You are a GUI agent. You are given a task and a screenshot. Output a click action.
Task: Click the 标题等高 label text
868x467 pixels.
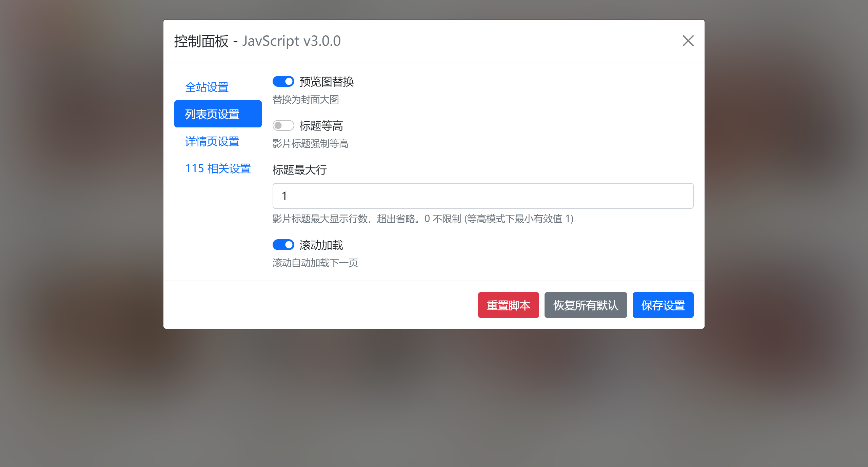321,125
